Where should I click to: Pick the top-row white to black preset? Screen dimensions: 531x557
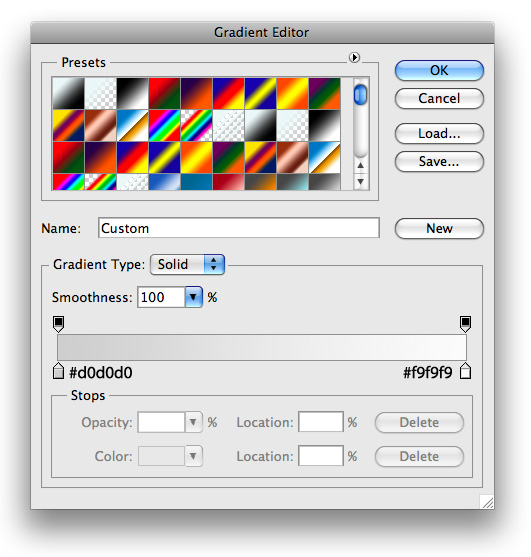[69, 93]
